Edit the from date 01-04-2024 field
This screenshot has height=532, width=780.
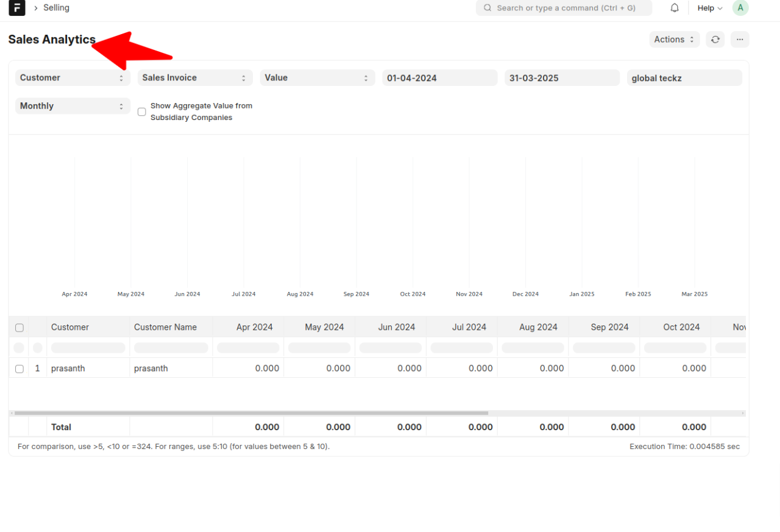[440, 78]
